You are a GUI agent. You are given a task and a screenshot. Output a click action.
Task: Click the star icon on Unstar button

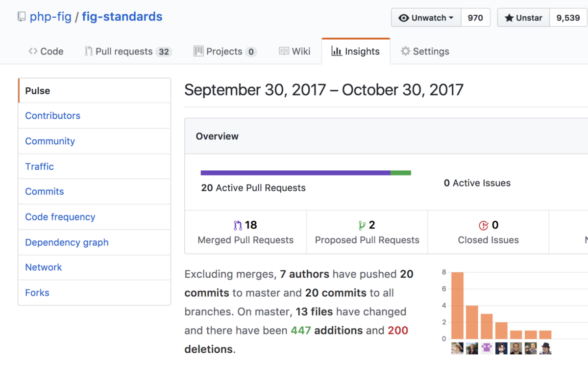tap(510, 17)
